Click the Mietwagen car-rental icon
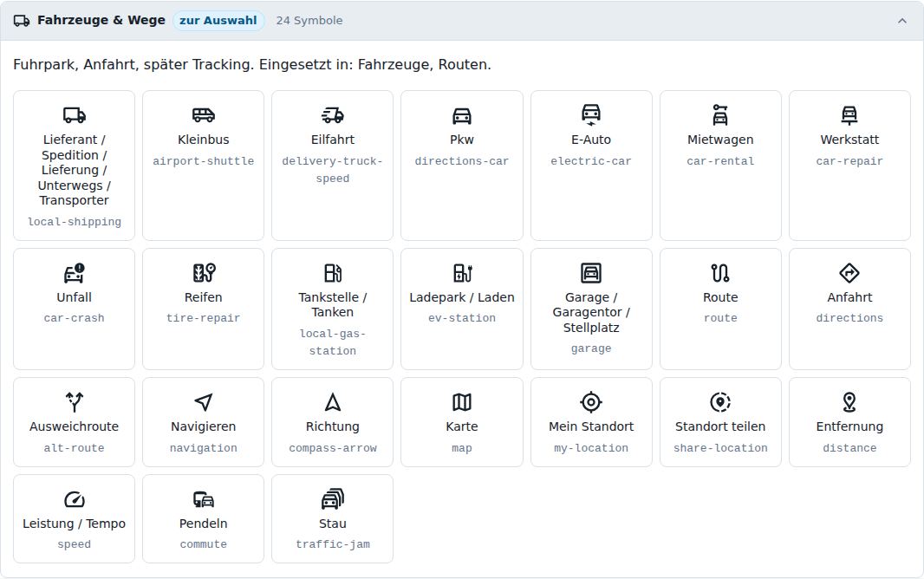This screenshot has height=579, width=924. [x=720, y=115]
